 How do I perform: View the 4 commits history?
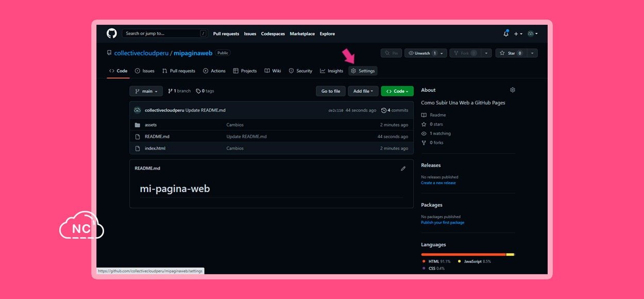coord(395,110)
